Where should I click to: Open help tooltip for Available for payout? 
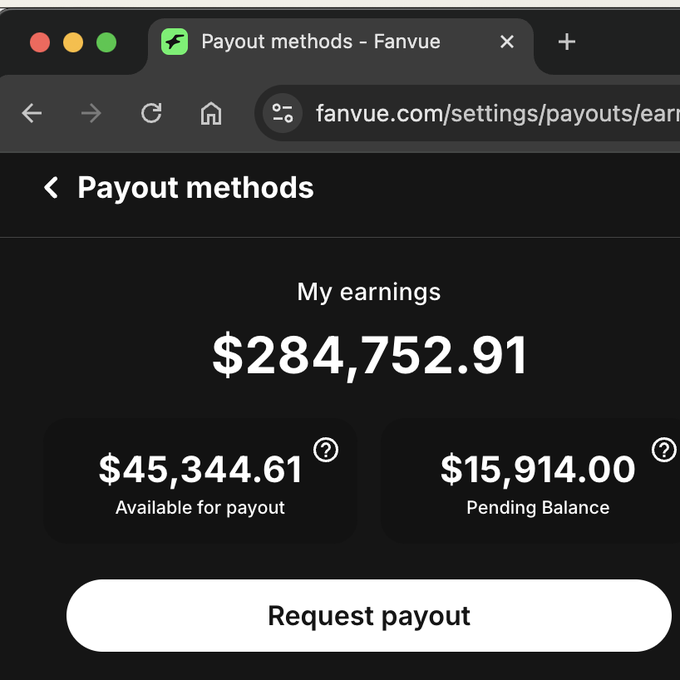326,450
